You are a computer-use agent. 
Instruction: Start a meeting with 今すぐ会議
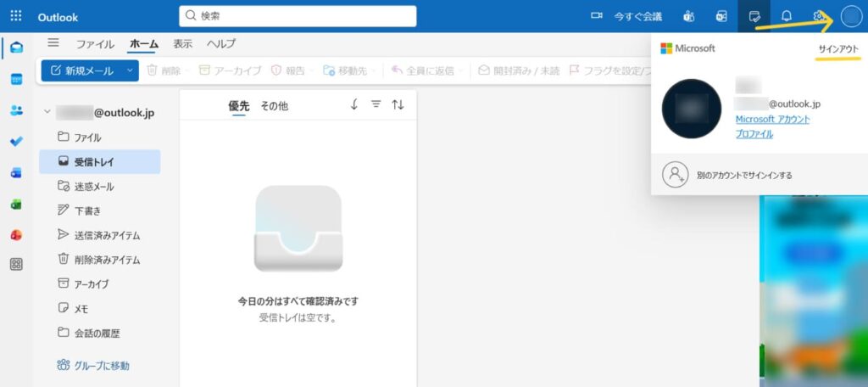[x=626, y=17]
